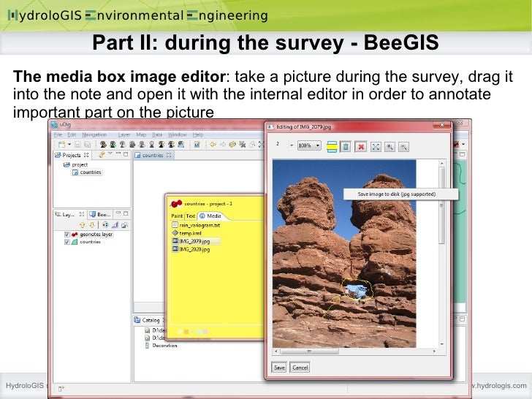Open the Layer menu in uDig
Viewport: 532px width, 399px height.
[123, 134]
